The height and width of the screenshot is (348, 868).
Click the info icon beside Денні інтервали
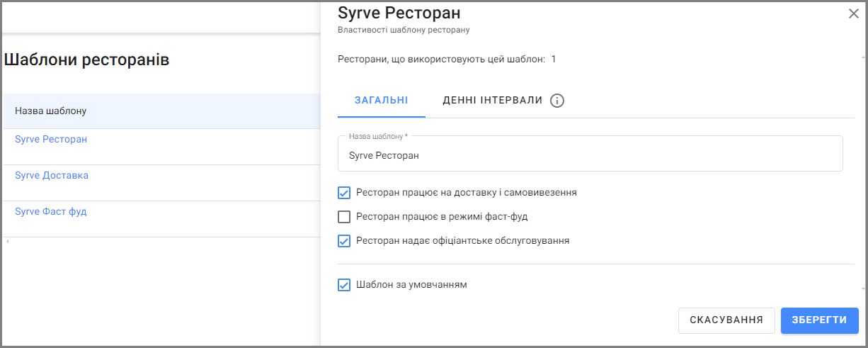click(557, 101)
